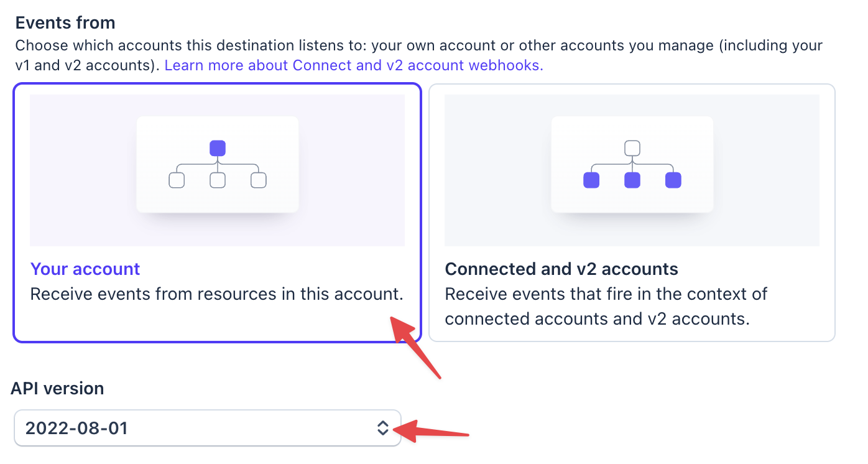868x464 pixels.
Task: Click the "Events from" section heading
Action: [65, 23]
